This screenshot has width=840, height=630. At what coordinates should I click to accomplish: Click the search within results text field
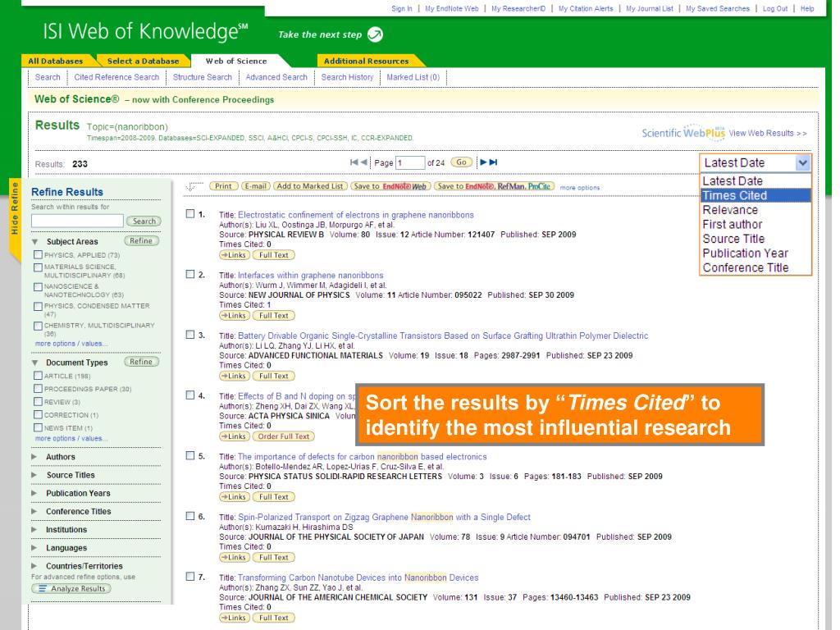click(77, 221)
